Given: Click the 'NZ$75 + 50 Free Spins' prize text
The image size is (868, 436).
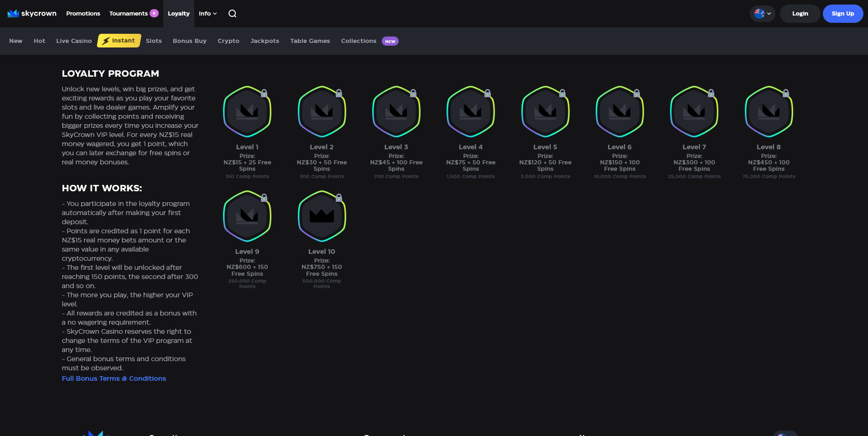Looking at the screenshot, I should click(471, 166).
